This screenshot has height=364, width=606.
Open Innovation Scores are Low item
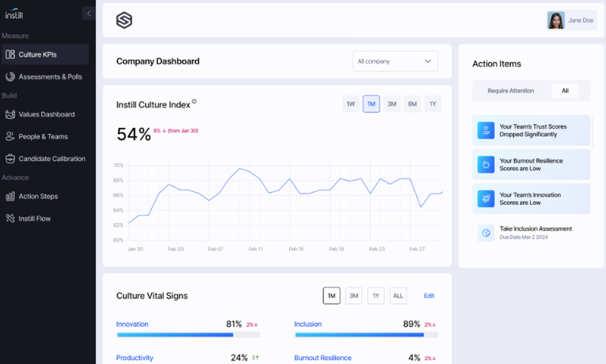click(x=531, y=199)
